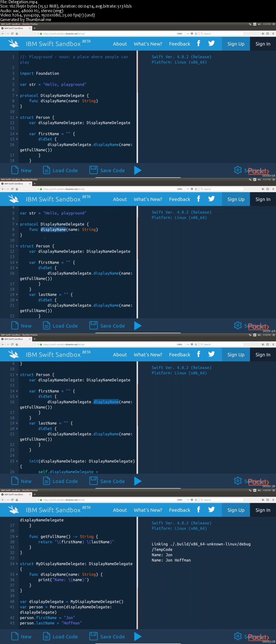Click the Load Code document icon in 00:00:58 frame
The height and width of the screenshot is (644, 276).
point(47,170)
